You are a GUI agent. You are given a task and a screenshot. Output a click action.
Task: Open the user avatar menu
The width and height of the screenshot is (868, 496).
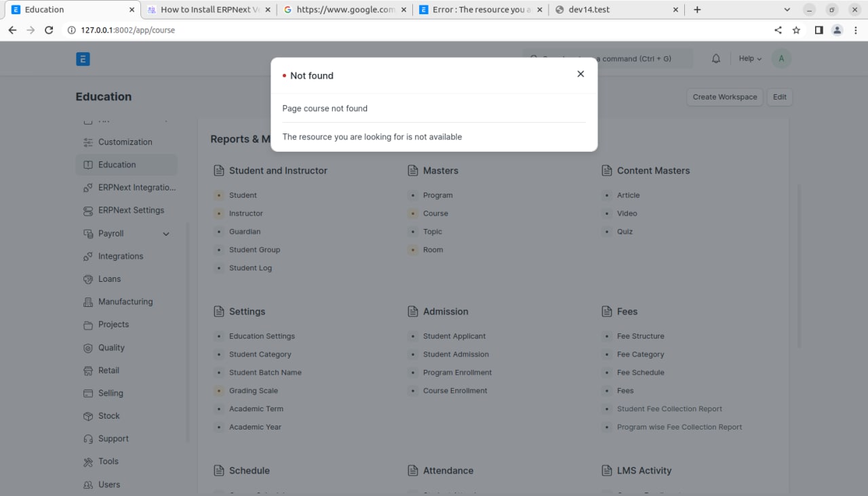pyautogui.click(x=781, y=59)
